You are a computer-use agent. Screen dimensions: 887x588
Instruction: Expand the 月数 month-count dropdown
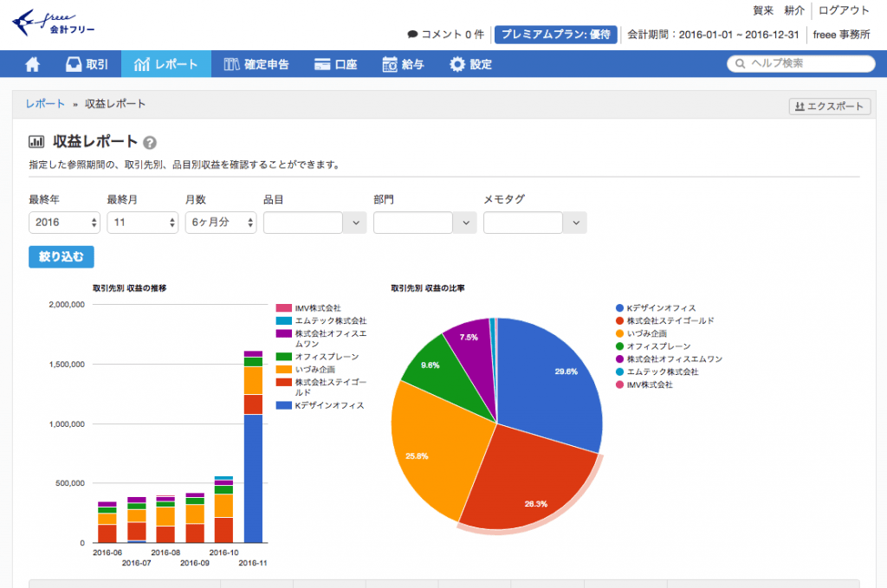coord(220,223)
